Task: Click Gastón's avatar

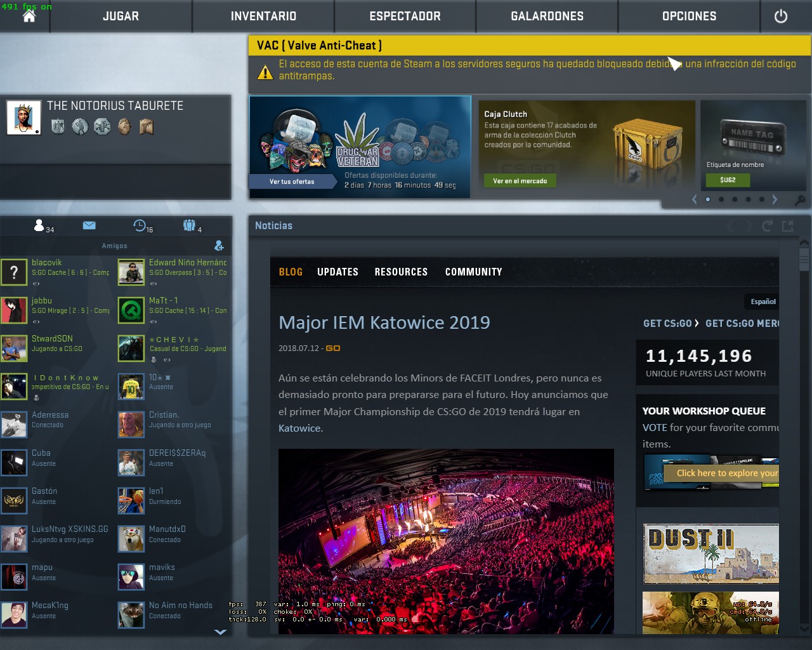Action: tap(14, 501)
